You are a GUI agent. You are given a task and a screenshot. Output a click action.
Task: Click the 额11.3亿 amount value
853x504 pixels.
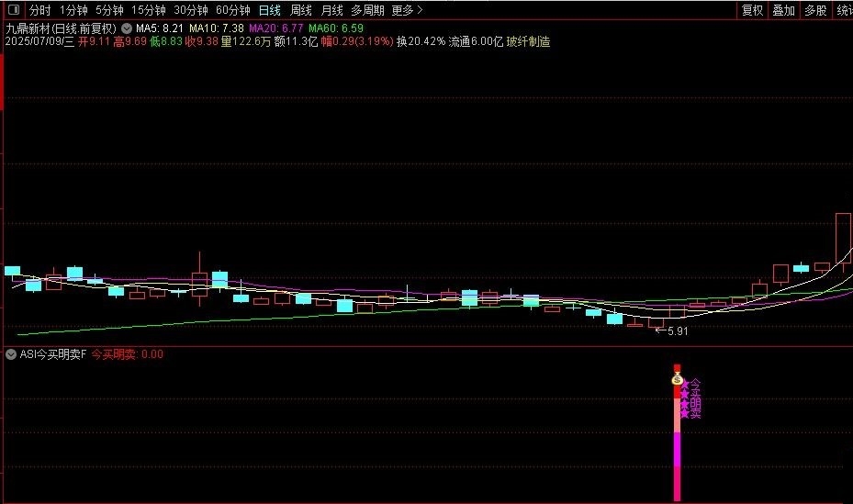click(x=296, y=42)
